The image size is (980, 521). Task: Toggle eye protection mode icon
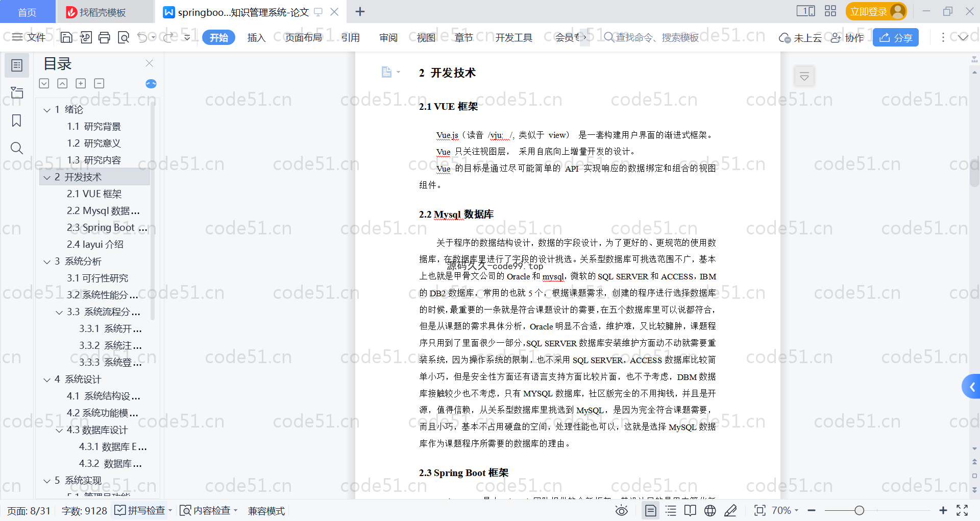click(x=621, y=510)
